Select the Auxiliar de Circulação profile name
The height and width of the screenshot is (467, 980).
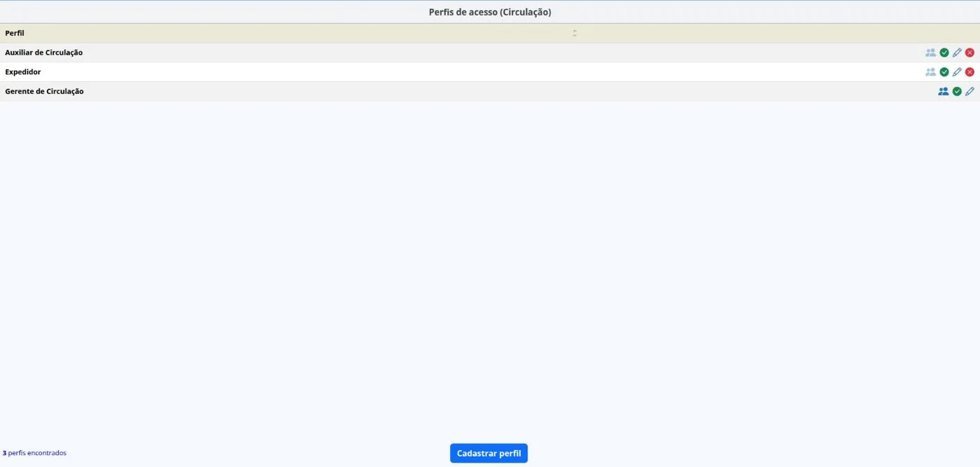[x=44, y=53]
